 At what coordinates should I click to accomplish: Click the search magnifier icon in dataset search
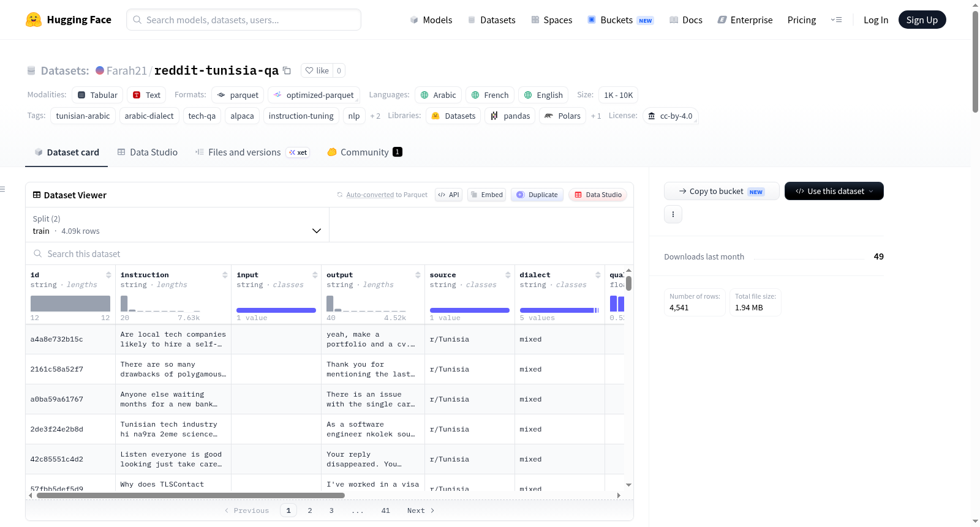tap(38, 254)
